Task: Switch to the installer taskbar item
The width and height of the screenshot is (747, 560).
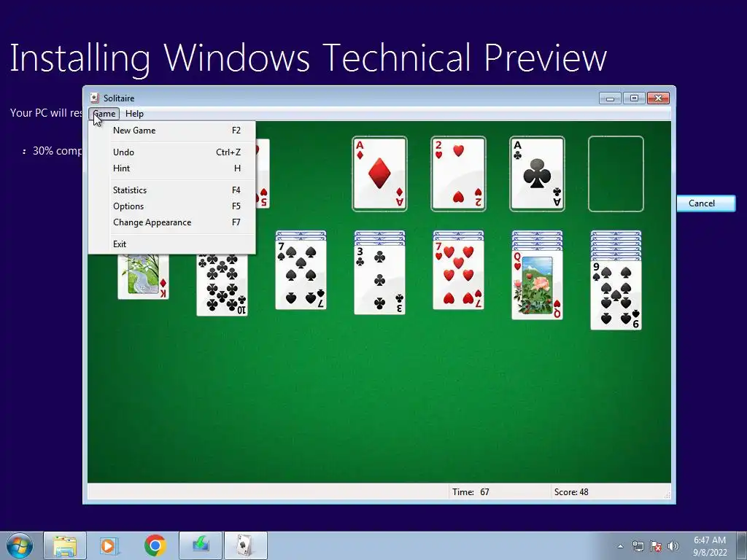Action: point(201,545)
